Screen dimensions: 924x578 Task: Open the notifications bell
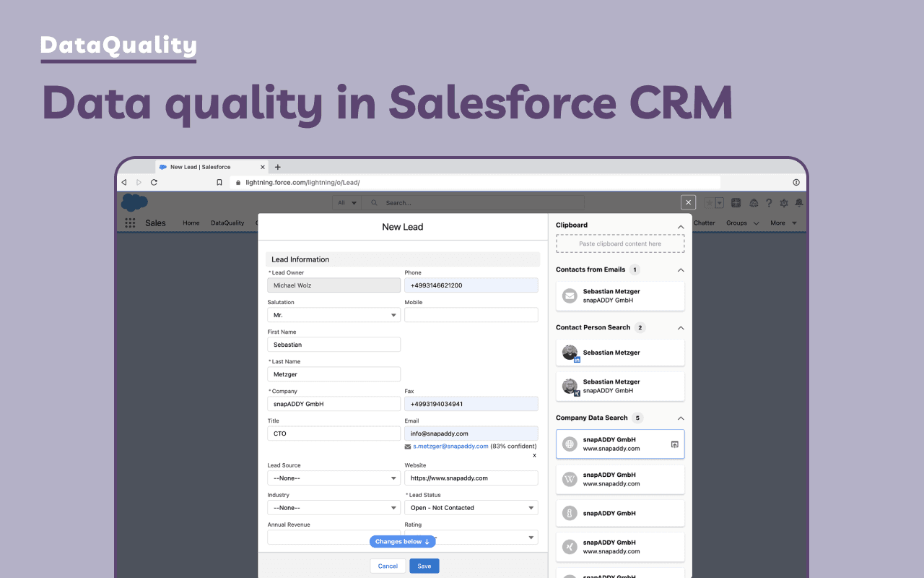[x=799, y=203]
